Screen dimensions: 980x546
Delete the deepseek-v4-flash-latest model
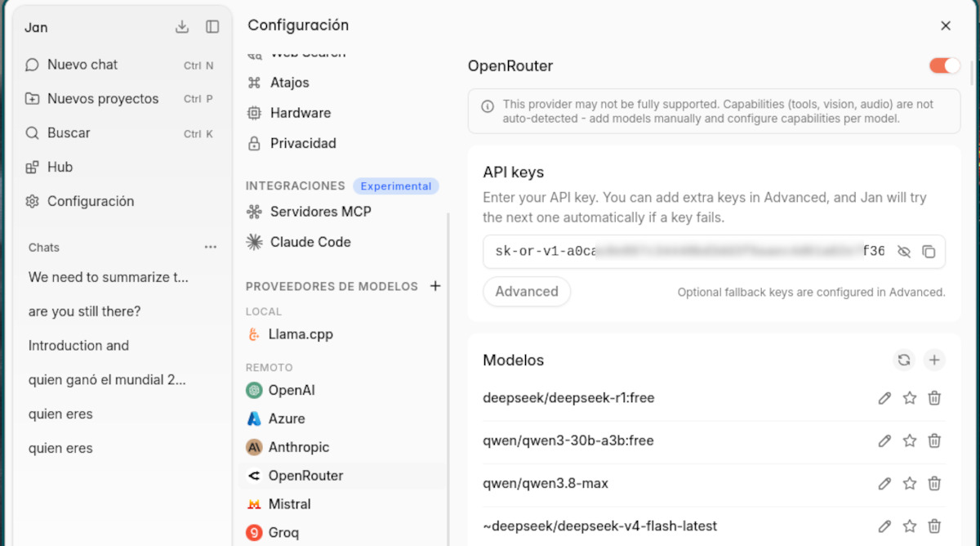click(935, 526)
